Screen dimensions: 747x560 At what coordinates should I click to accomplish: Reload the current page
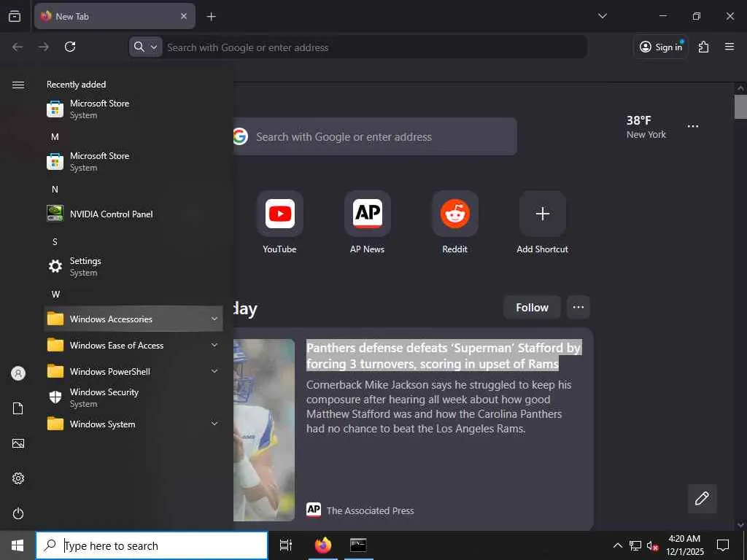pyautogui.click(x=70, y=47)
